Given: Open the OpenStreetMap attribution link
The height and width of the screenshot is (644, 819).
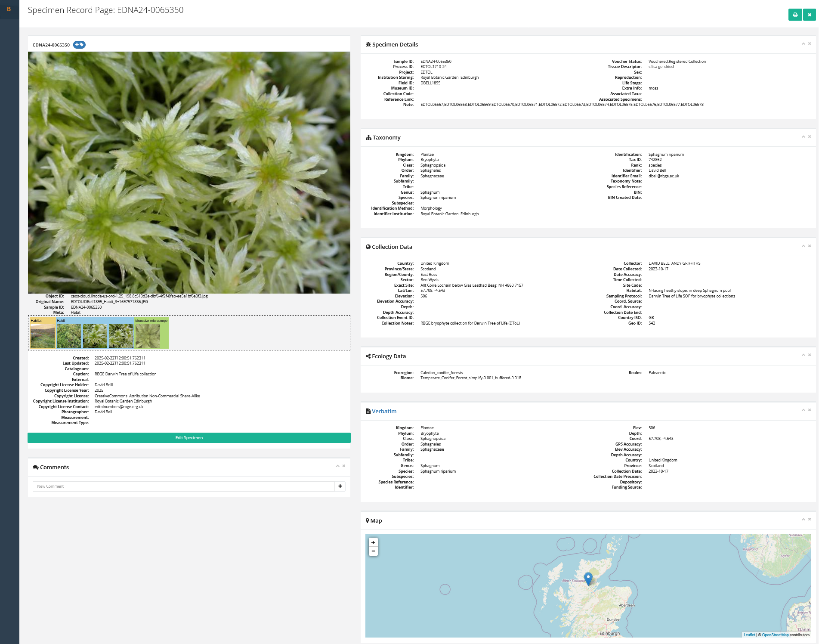Looking at the screenshot, I should 775,635.
